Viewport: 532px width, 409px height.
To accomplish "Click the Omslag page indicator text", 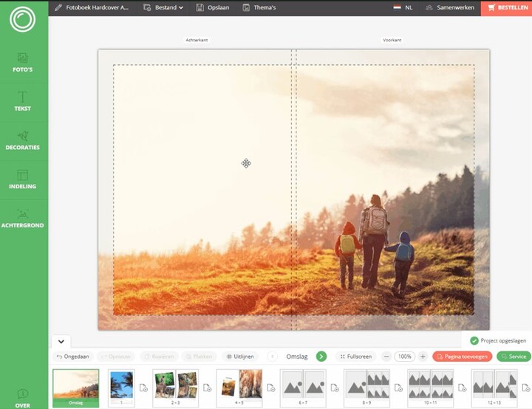I will click(x=297, y=357).
